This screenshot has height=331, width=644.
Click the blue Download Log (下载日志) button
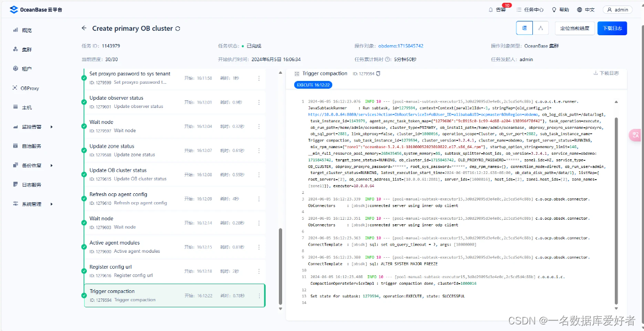click(612, 28)
